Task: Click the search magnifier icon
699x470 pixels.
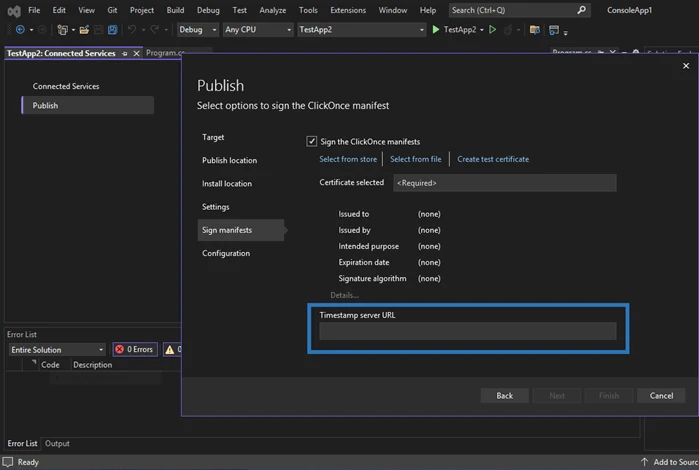Action: coord(582,10)
